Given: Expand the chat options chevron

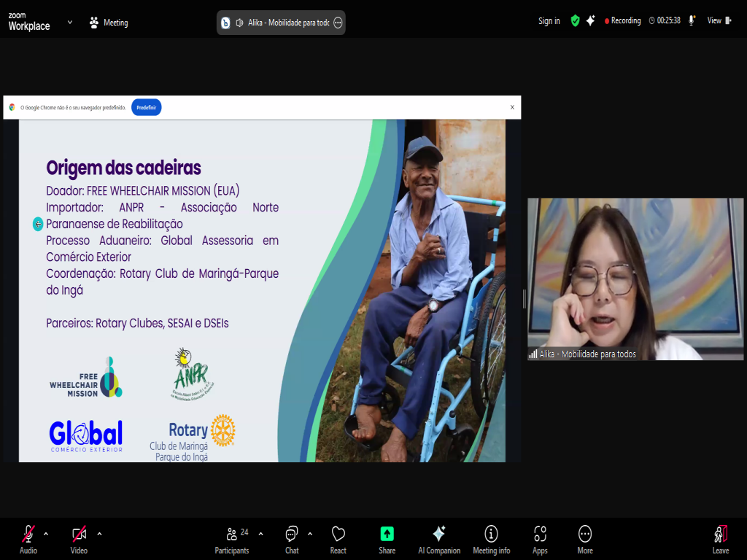Looking at the screenshot, I should [310, 534].
